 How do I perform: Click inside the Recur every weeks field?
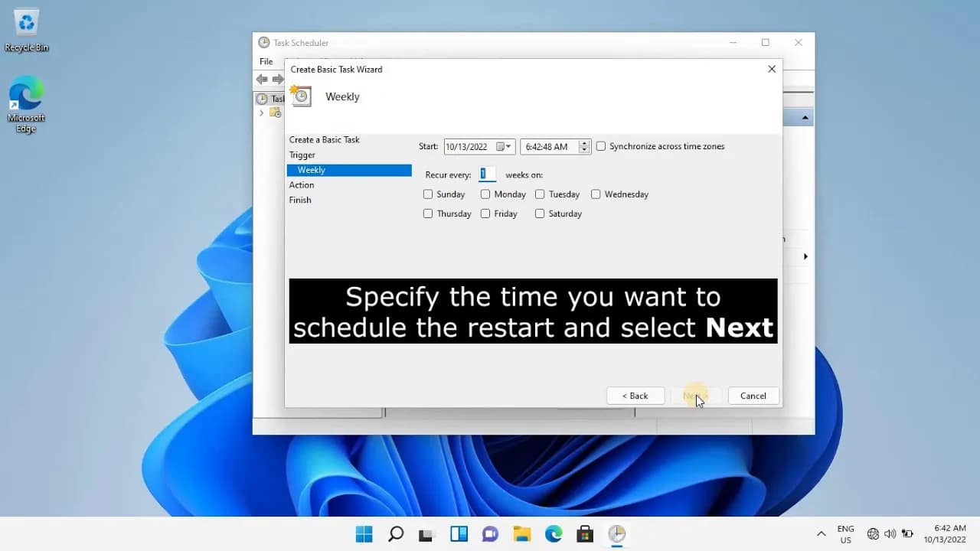click(x=488, y=174)
